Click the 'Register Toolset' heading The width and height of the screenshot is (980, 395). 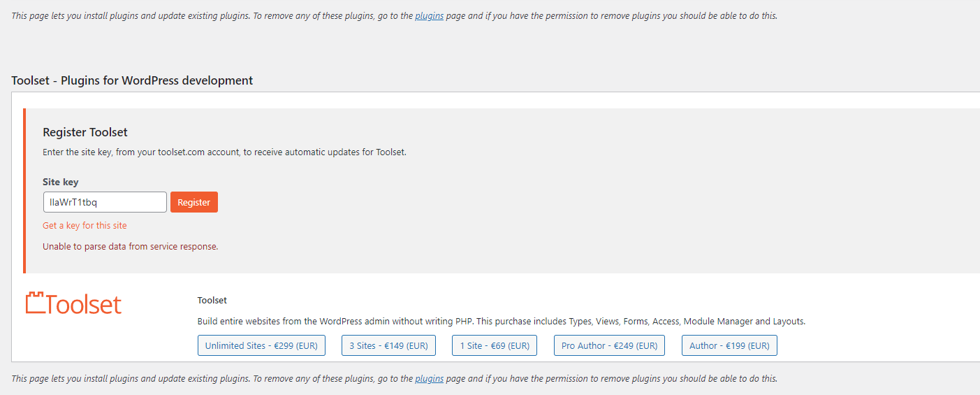[x=85, y=132]
